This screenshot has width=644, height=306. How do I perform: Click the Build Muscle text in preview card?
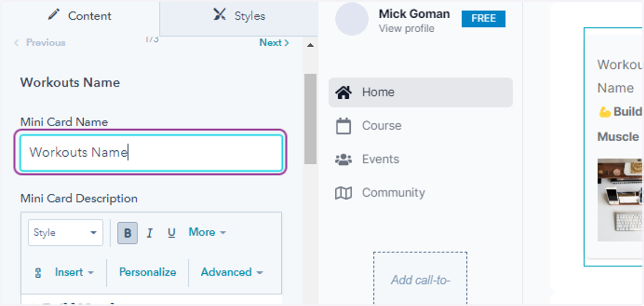tap(620, 123)
